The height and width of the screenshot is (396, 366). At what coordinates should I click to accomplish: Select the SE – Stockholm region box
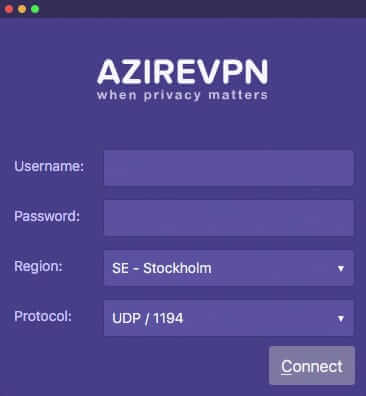coord(229,268)
